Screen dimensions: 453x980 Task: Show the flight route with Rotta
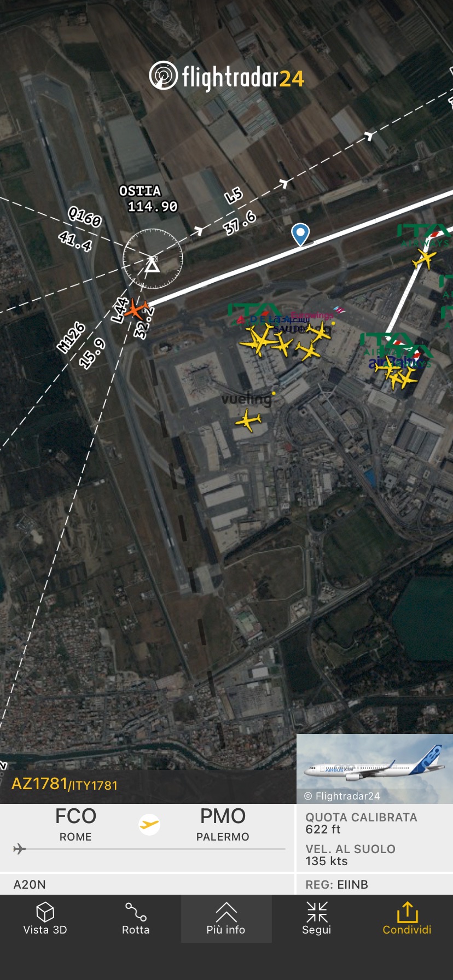click(136, 919)
